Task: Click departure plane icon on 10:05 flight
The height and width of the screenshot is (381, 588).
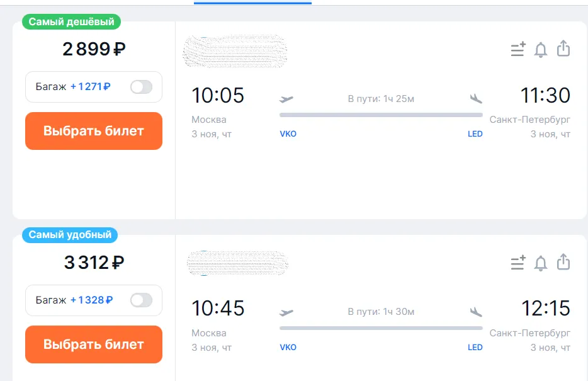Action: [x=286, y=99]
